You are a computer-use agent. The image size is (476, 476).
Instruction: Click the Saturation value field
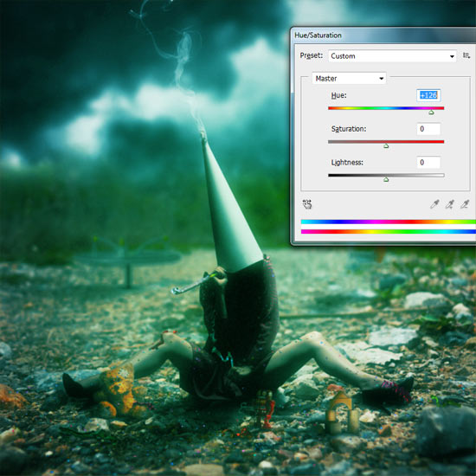[x=428, y=129]
